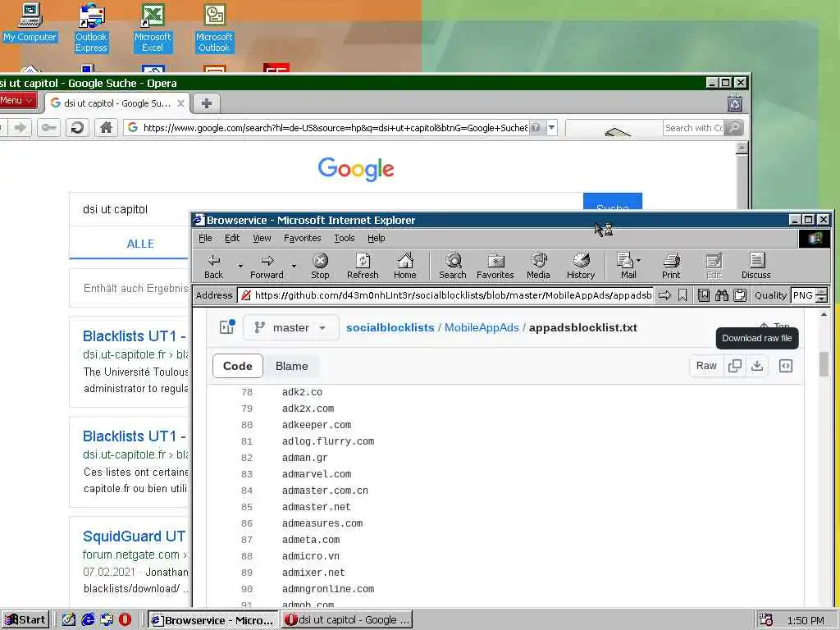Open the Mail button dropdown arrow
The height and width of the screenshot is (630, 840).
pyautogui.click(x=638, y=260)
